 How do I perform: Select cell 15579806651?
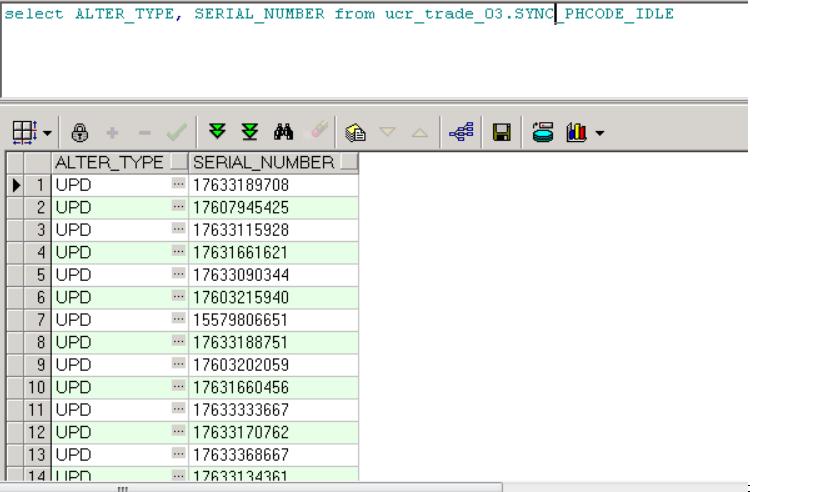(274, 320)
